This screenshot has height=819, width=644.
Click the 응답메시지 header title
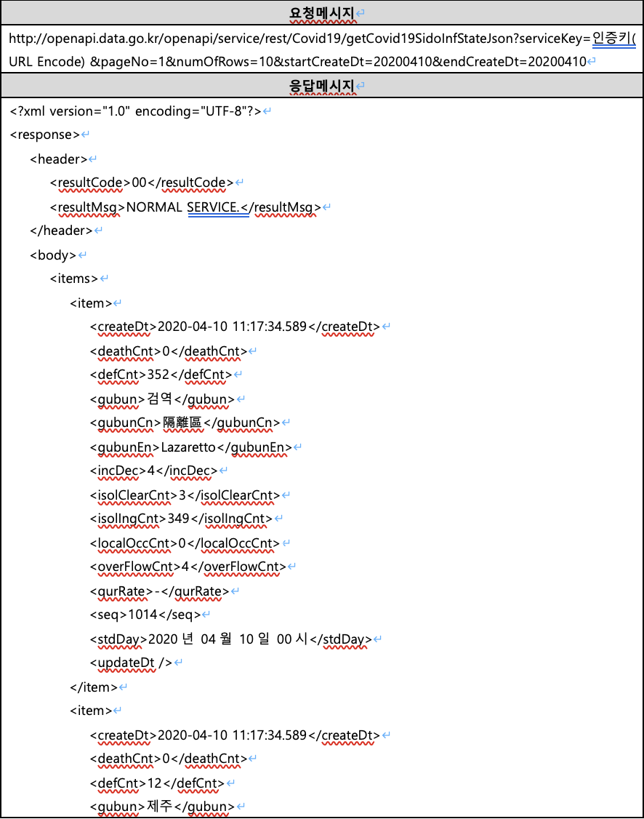(322, 86)
